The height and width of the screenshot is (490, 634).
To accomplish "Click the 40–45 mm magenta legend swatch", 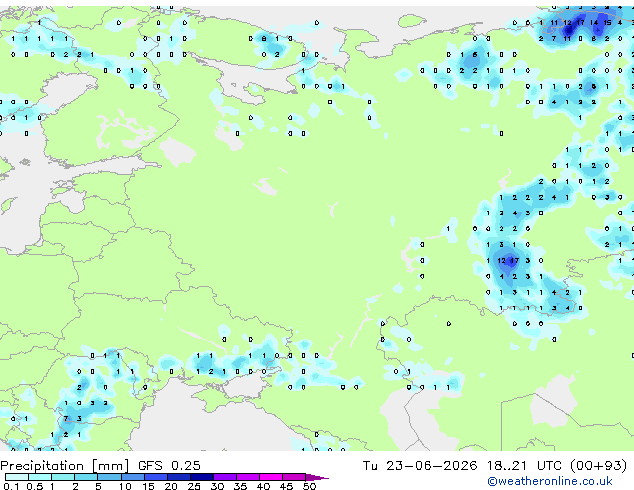I will [271, 477].
